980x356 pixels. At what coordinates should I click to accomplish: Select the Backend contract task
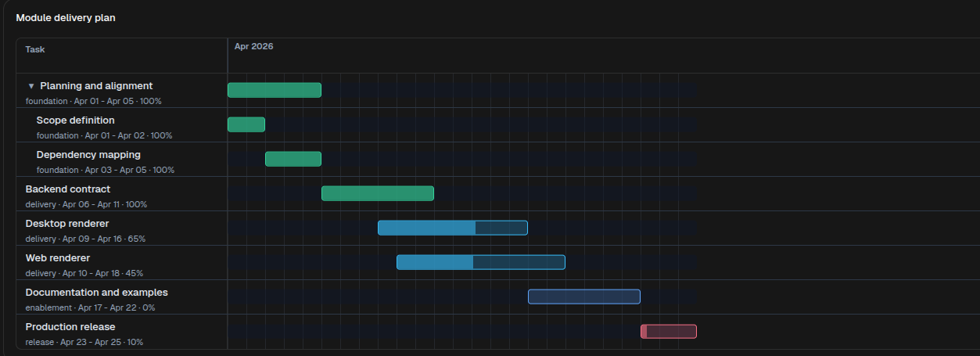tap(122, 194)
